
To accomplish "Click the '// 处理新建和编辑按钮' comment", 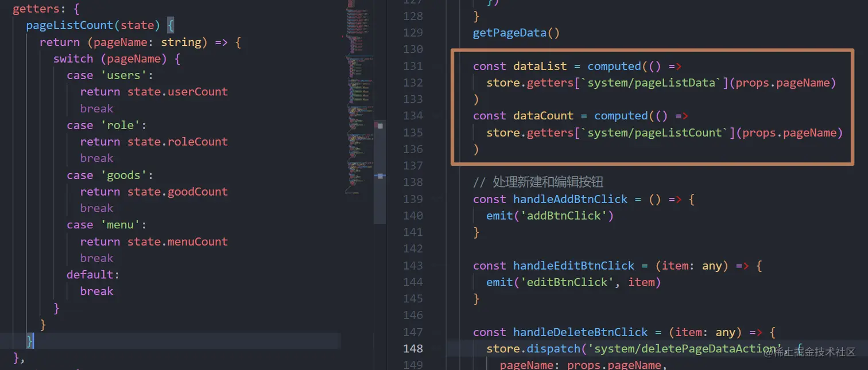I will [538, 182].
